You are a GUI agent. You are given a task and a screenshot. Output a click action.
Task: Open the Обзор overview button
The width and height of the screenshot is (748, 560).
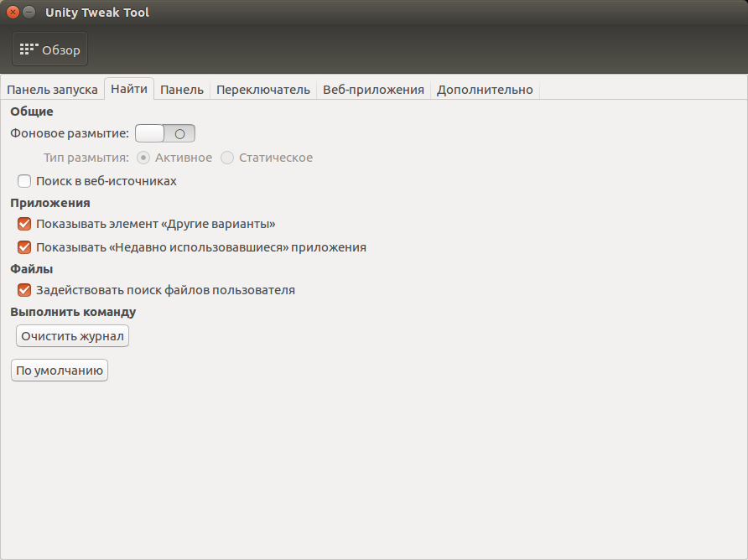point(49,49)
